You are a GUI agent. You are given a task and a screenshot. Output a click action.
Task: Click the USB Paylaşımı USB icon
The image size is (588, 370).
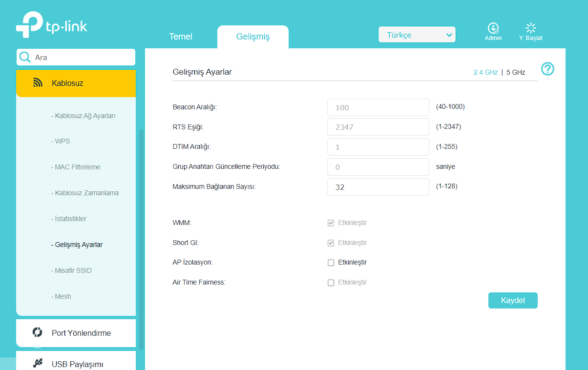click(x=38, y=364)
